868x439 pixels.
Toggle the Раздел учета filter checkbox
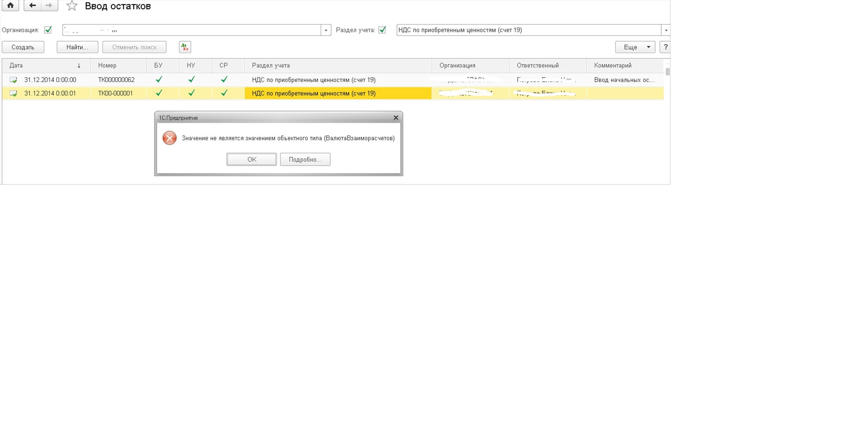tap(382, 30)
